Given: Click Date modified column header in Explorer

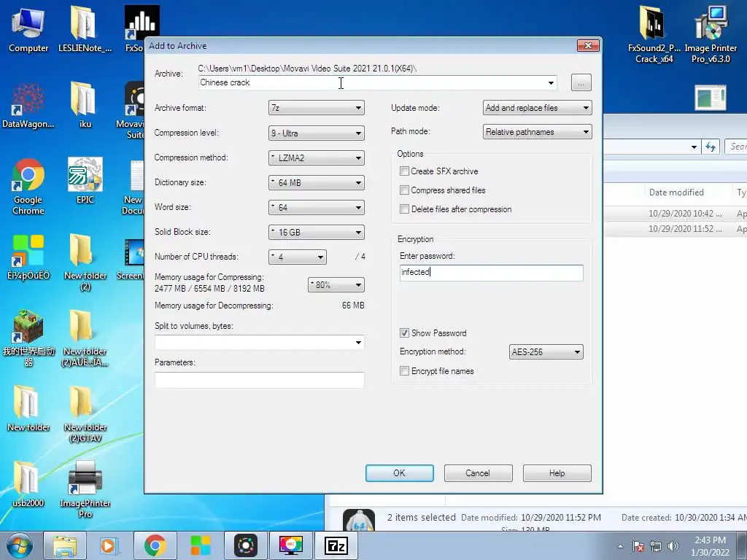Looking at the screenshot, I should [676, 192].
